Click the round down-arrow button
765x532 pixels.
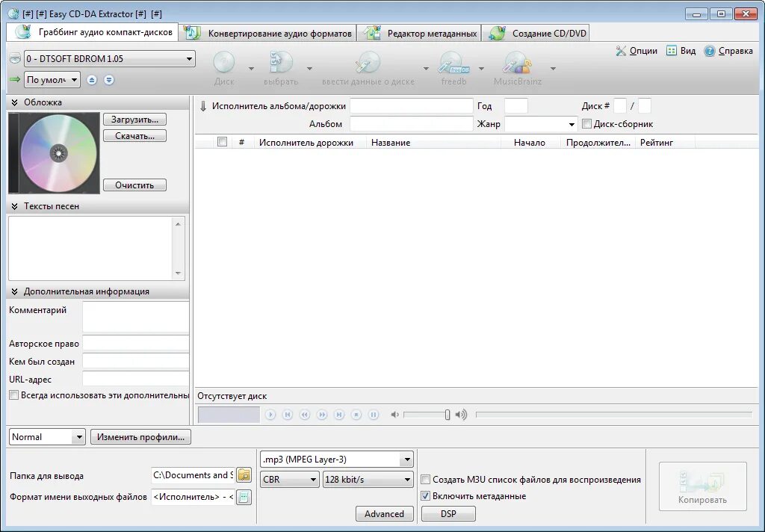point(109,79)
